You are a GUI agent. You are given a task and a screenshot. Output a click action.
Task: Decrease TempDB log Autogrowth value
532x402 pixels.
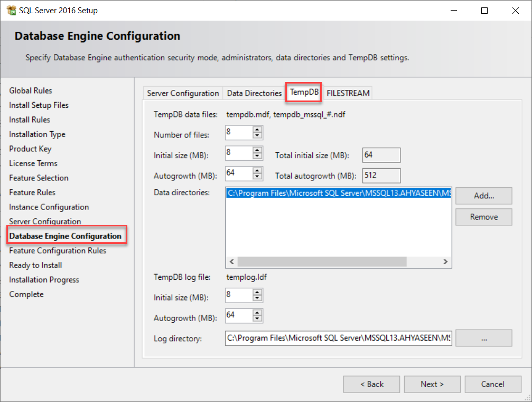[257, 319]
